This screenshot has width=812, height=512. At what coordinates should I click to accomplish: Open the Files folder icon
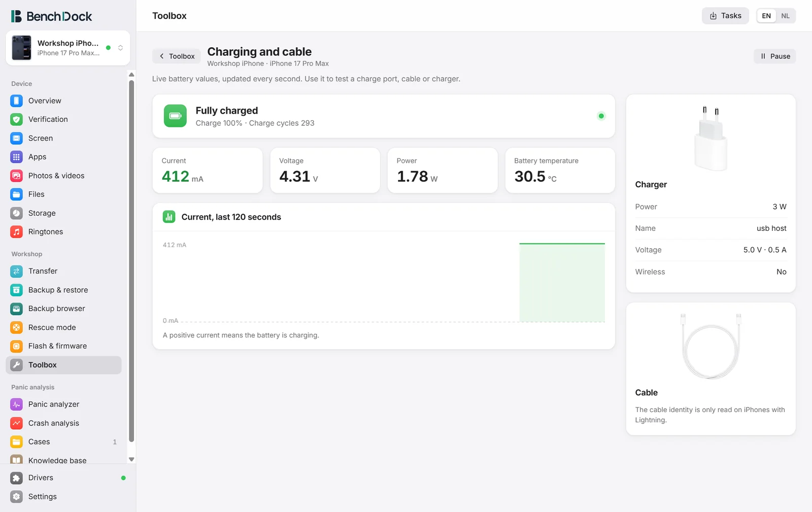[17, 194]
